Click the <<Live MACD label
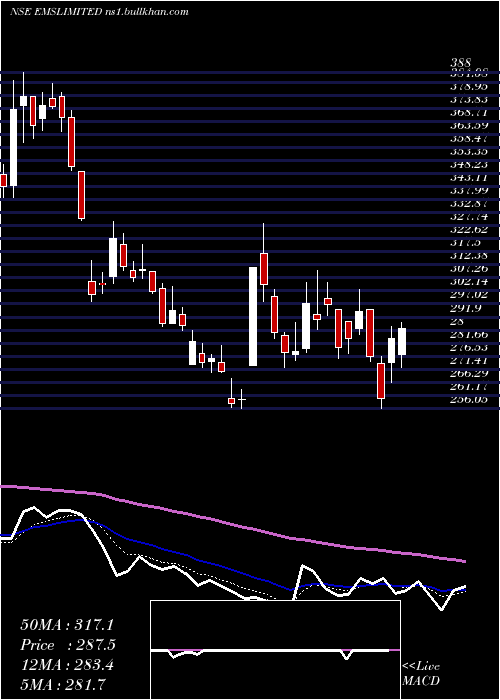500x700 pixels. point(421,674)
